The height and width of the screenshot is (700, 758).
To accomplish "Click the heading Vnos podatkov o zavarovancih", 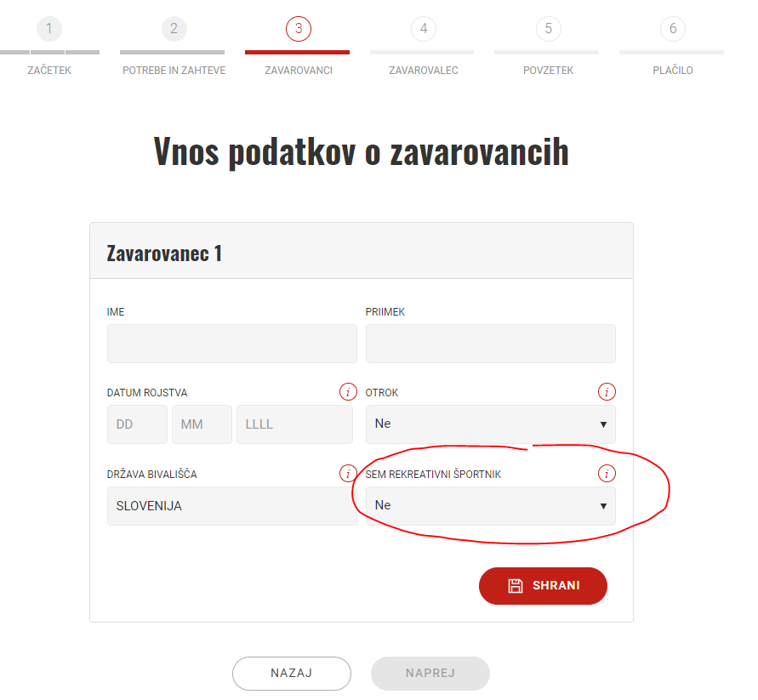I will pyautogui.click(x=361, y=151).
